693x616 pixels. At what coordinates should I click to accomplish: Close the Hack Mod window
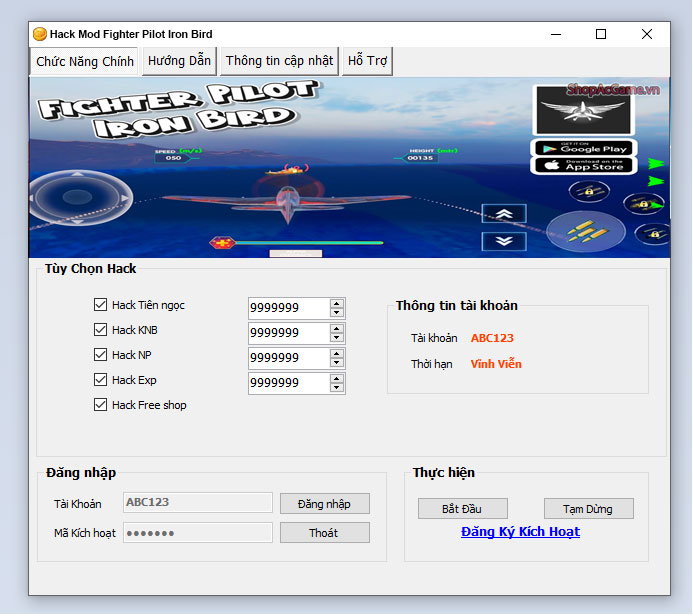click(647, 34)
